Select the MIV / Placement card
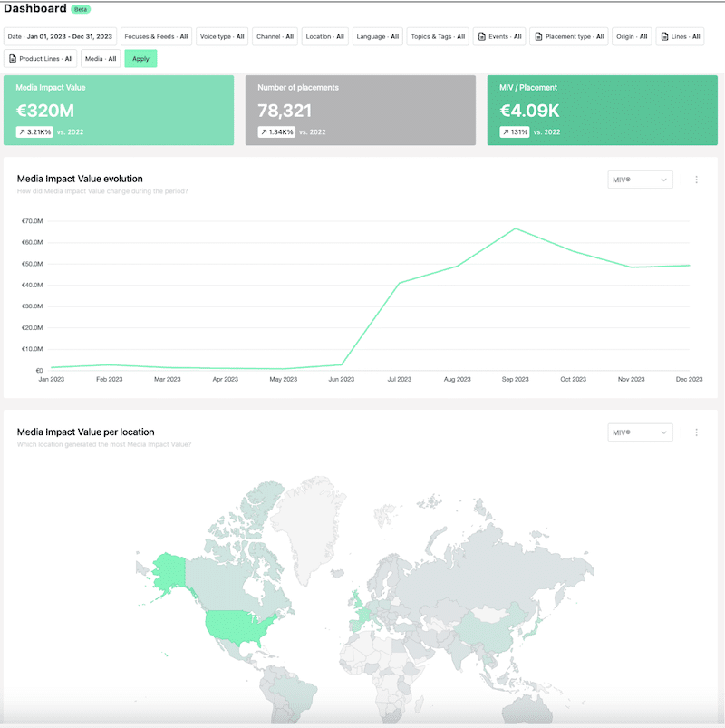Viewport: 725px width, 728px height. pyautogui.click(x=603, y=110)
